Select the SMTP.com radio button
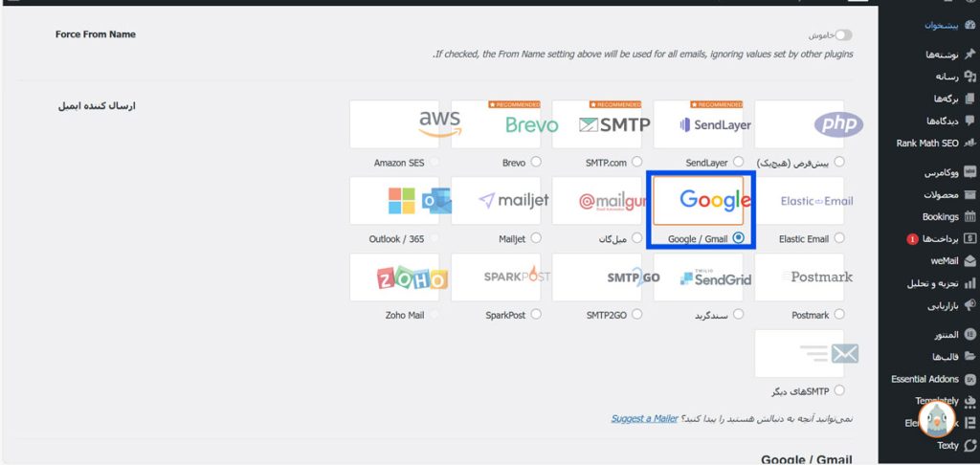This screenshot has width=980, height=465. click(x=636, y=162)
